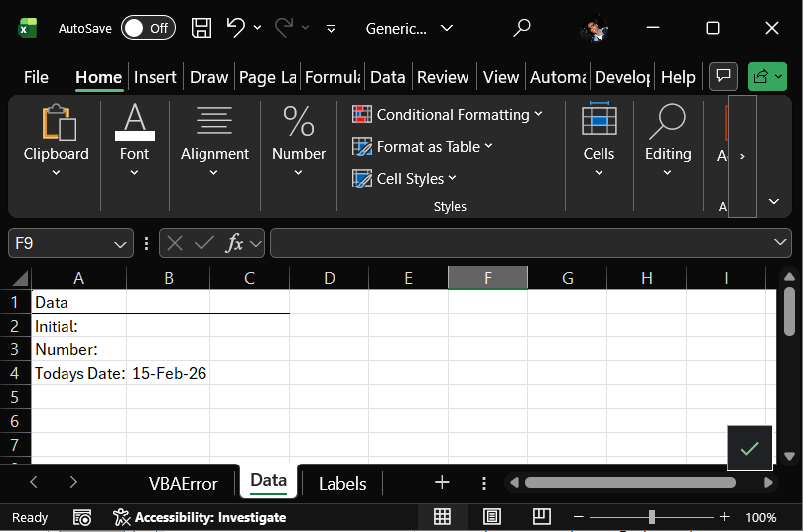Click the macro recording status bar icon
Image resolution: width=803 pixels, height=532 pixels.
click(83, 517)
